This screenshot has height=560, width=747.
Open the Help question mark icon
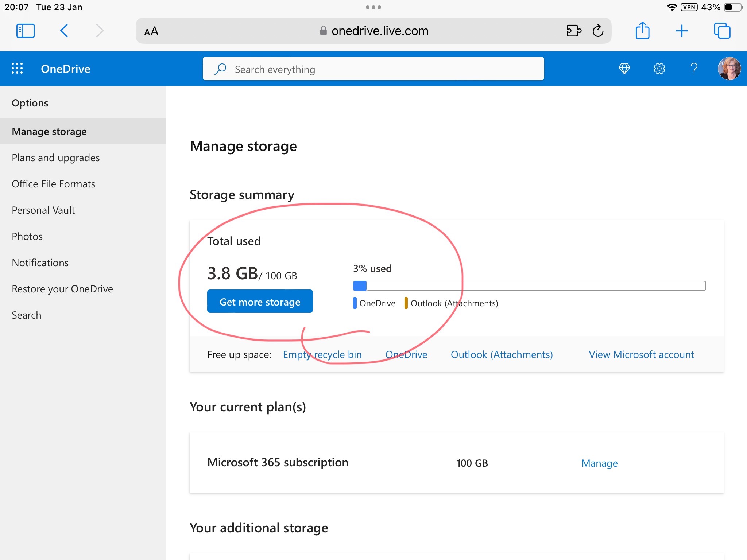click(x=694, y=69)
